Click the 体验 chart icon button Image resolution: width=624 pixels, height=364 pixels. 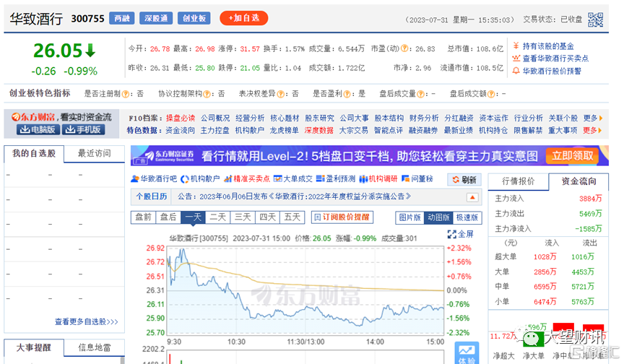[x=467, y=353]
